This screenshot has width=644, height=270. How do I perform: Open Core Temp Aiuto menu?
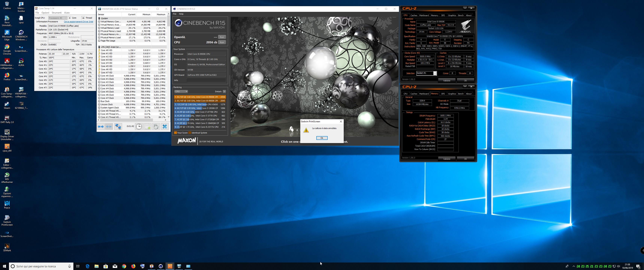pyautogui.click(x=67, y=13)
